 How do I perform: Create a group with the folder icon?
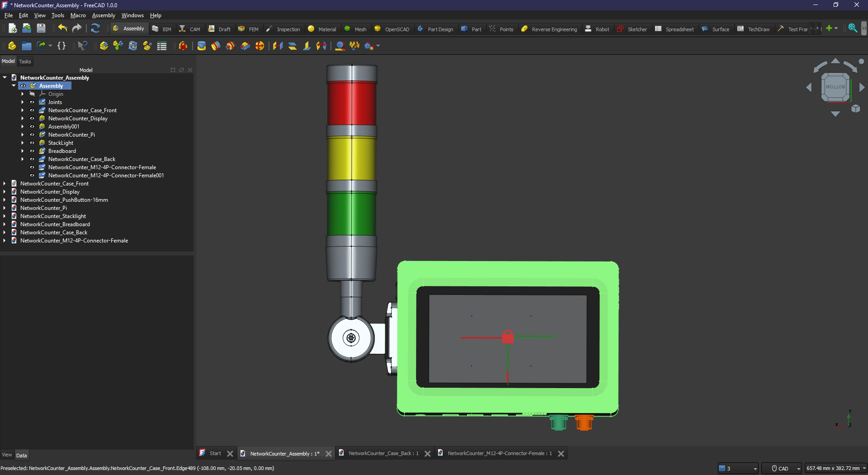click(x=27, y=46)
